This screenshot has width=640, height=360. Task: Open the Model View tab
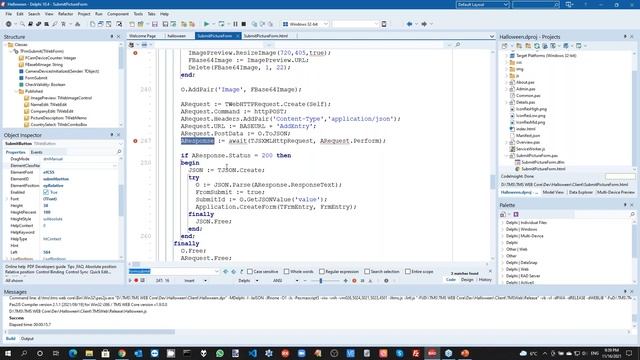pos(553,192)
